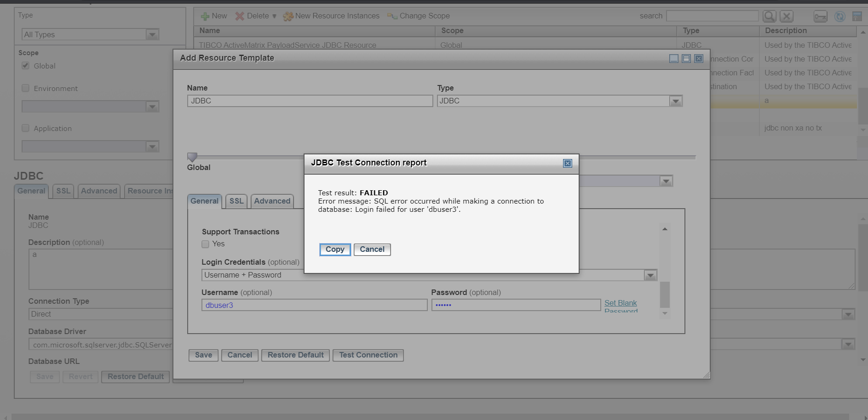The height and width of the screenshot is (420, 868).
Task: Refresh the resource list with the circular arrows icon
Action: coord(839,17)
